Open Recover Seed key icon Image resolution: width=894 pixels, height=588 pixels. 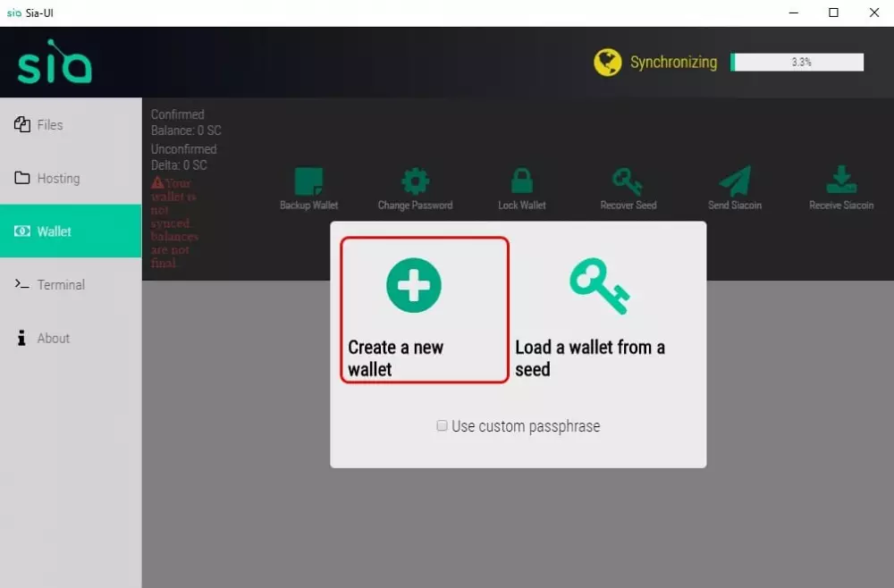(628, 181)
